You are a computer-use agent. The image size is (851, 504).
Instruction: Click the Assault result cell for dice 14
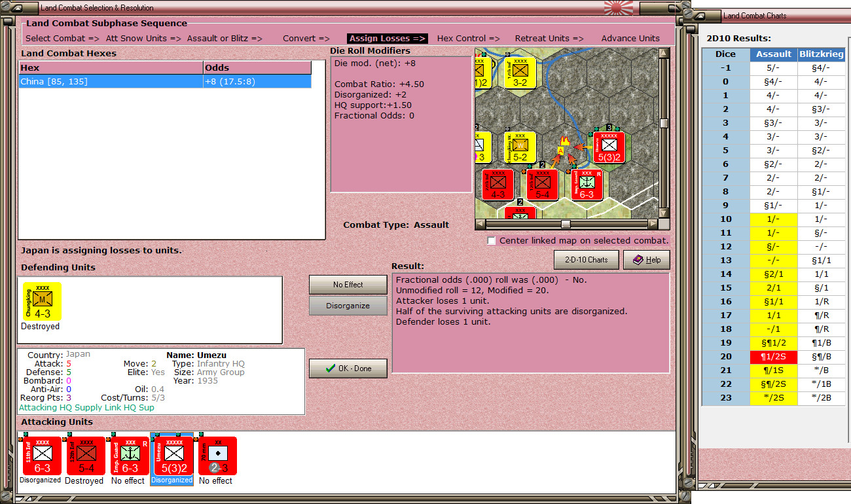pos(774,274)
